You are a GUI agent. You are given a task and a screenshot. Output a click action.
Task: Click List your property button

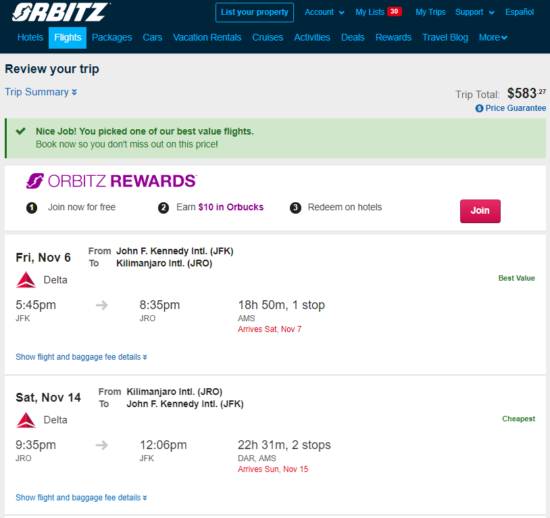(x=254, y=12)
